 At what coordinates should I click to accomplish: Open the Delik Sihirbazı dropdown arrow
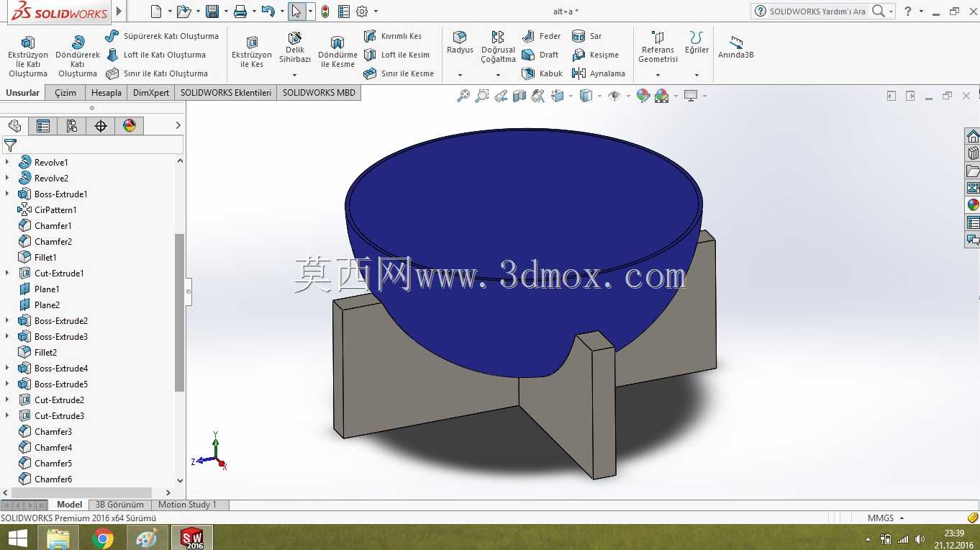[x=295, y=75]
